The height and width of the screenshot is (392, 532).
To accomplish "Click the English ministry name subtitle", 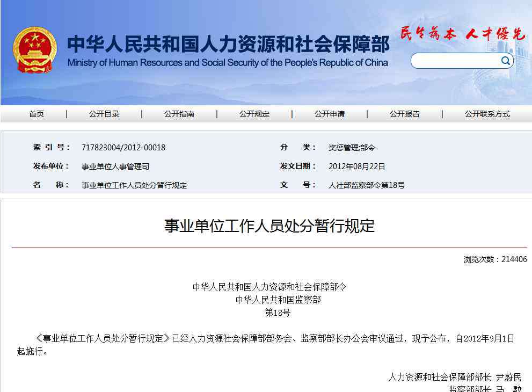I will pyautogui.click(x=228, y=63).
